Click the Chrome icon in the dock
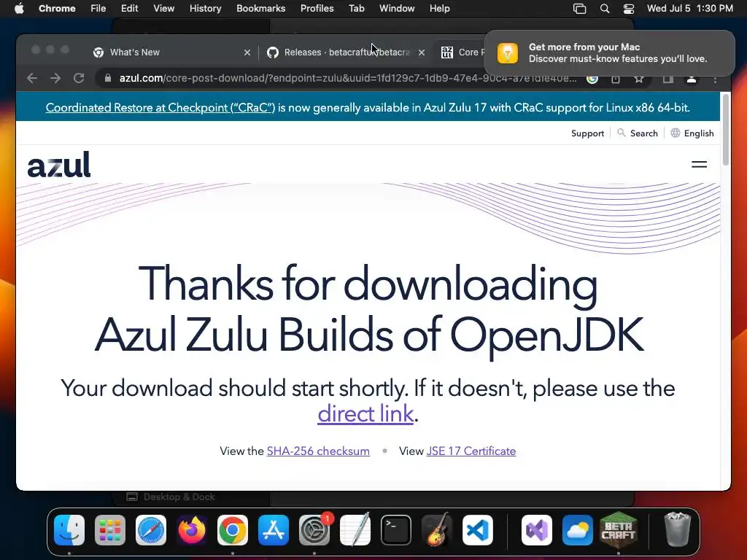747x560 pixels. [233, 530]
